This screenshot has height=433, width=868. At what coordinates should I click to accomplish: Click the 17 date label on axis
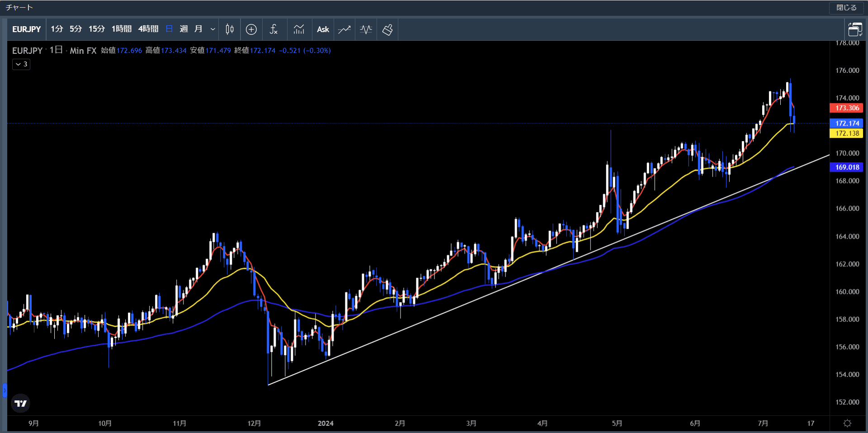[x=811, y=424]
